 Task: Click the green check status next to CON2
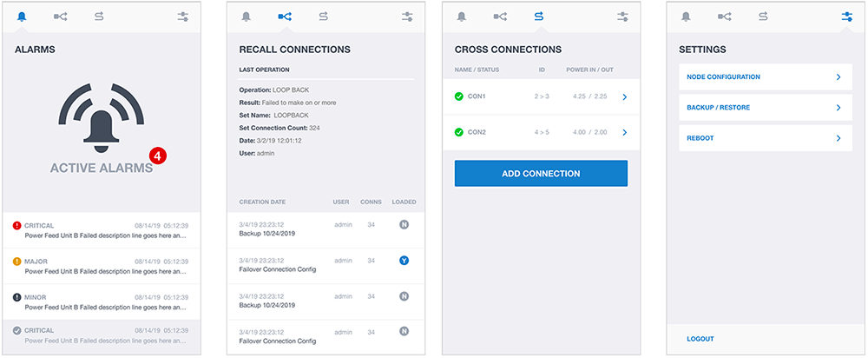tap(459, 132)
